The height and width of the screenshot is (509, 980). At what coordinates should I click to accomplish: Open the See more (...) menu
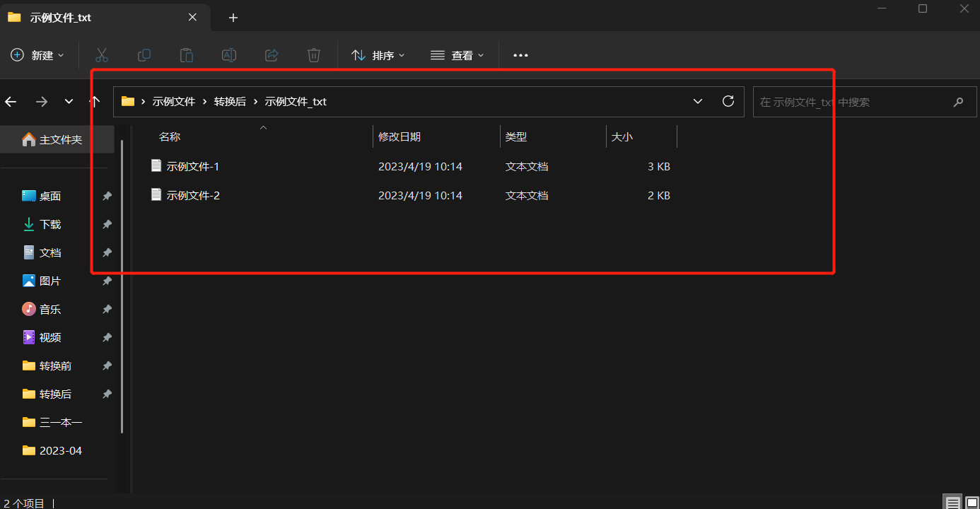coord(520,54)
